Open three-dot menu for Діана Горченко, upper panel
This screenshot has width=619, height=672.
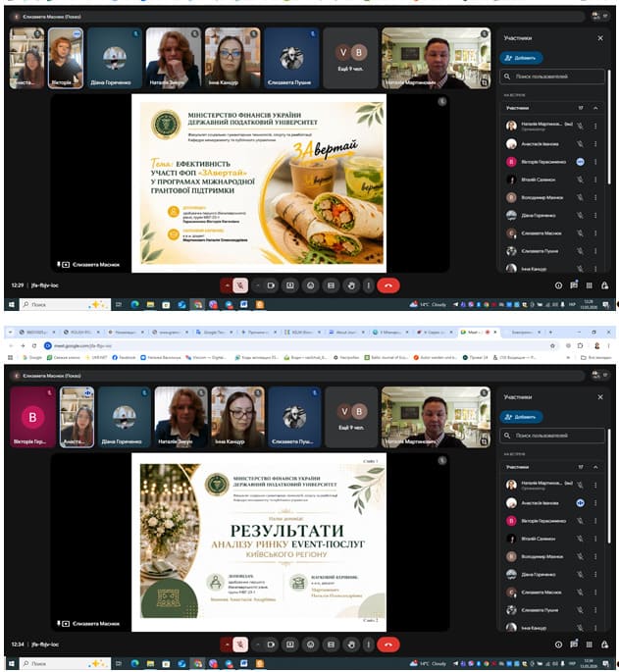click(x=595, y=215)
